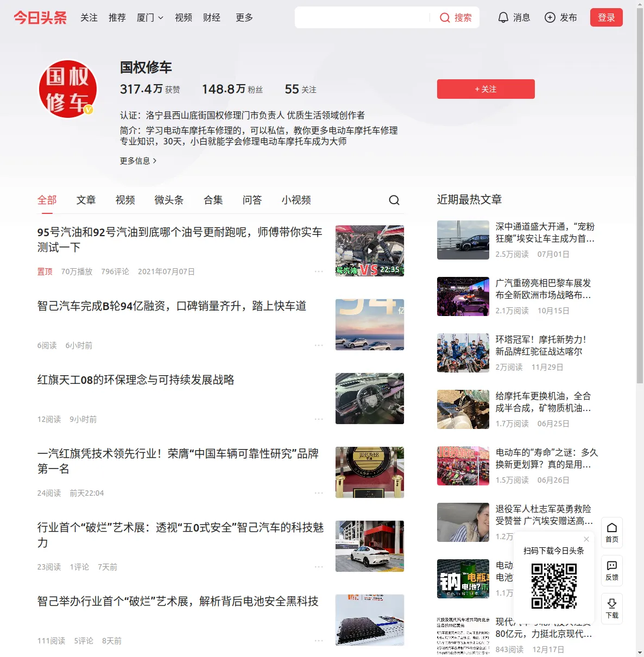Open more options for the 95号汽油 post

coord(319,271)
